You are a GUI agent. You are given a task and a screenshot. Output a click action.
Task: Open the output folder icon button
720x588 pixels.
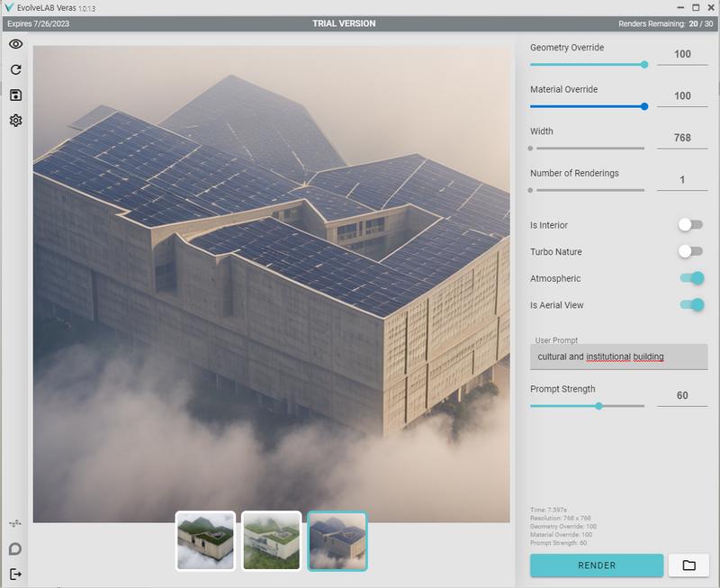click(688, 565)
